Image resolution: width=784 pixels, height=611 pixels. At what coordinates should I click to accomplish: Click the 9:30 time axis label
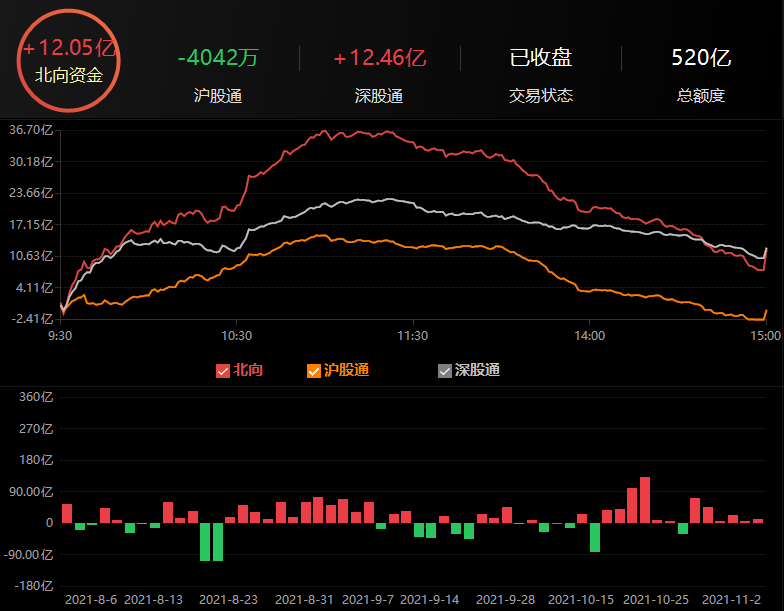click(x=60, y=336)
